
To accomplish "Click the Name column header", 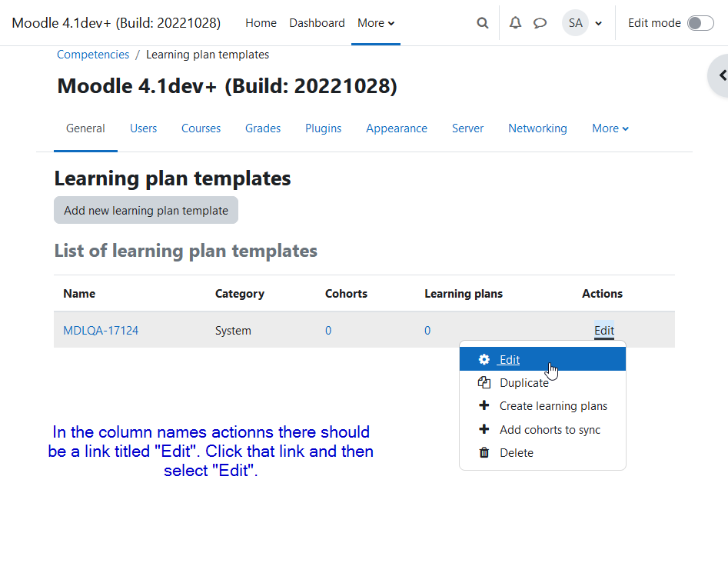I will 79,294.
